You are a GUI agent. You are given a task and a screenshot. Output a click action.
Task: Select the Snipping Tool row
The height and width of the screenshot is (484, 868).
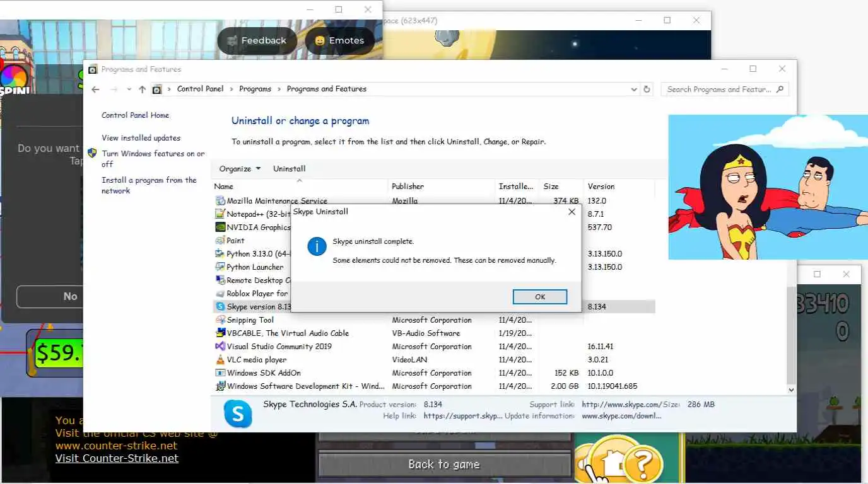point(433,320)
